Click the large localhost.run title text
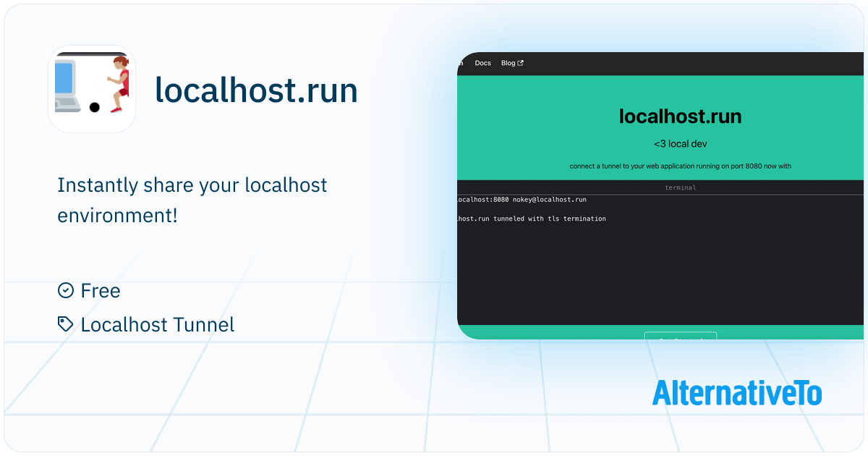 (257, 90)
